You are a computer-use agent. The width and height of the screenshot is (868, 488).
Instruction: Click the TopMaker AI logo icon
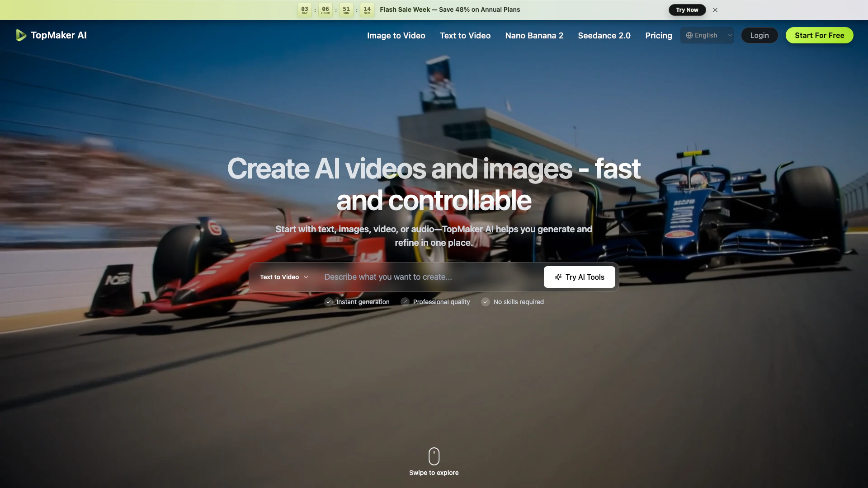pyautogui.click(x=21, y=35)
